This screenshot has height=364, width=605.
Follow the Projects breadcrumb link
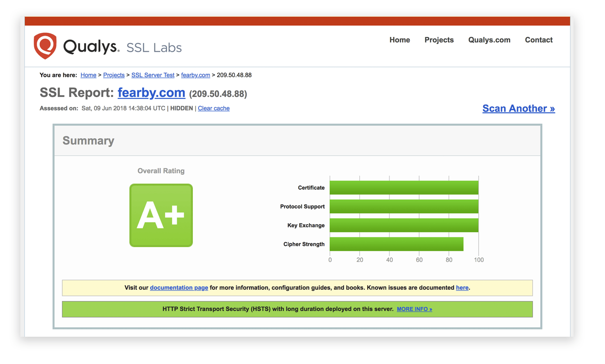pos(114,75)
